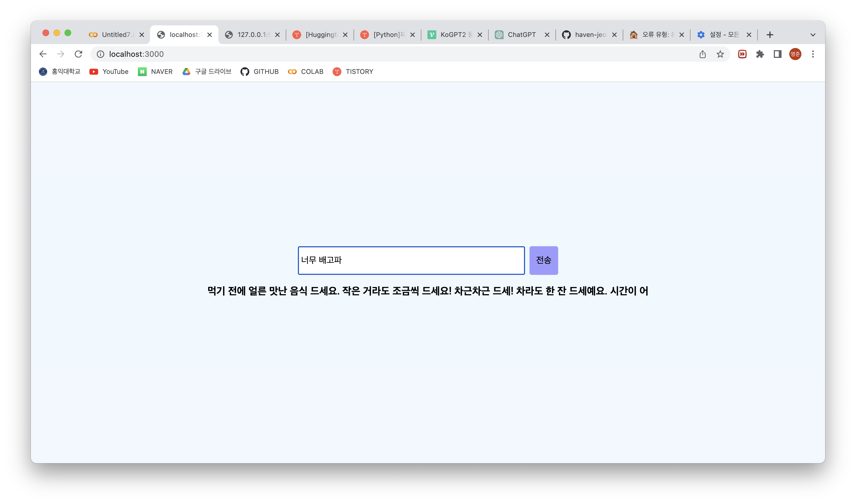This screenshot has width=856, height=504.
Task: Open the red video extension icon
Action: (x=742, y=54)
